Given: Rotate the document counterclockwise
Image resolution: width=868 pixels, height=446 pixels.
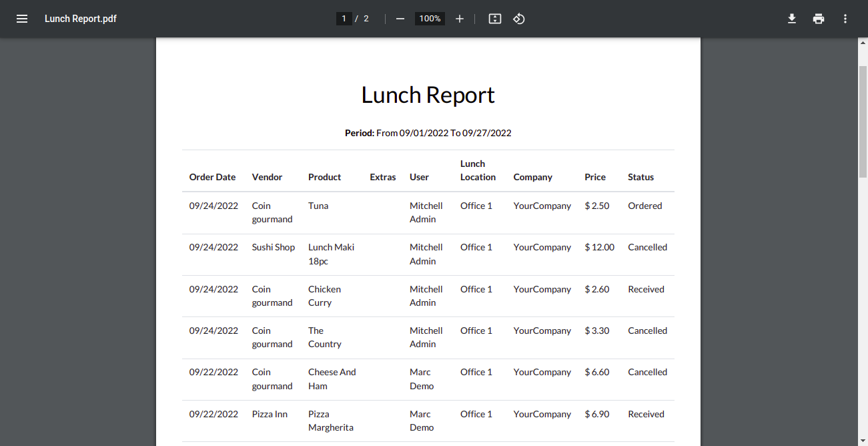Looking at the screenshot, I should tap(519, 19).
